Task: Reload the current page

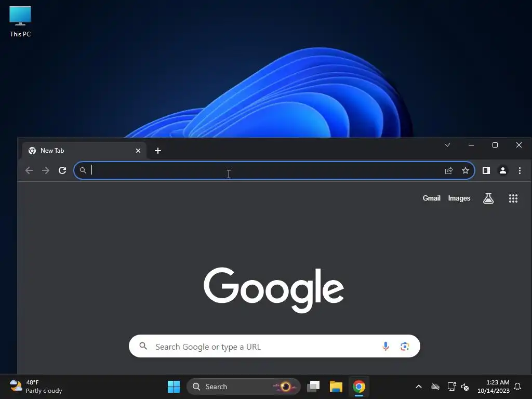Action: click(62, 170)
